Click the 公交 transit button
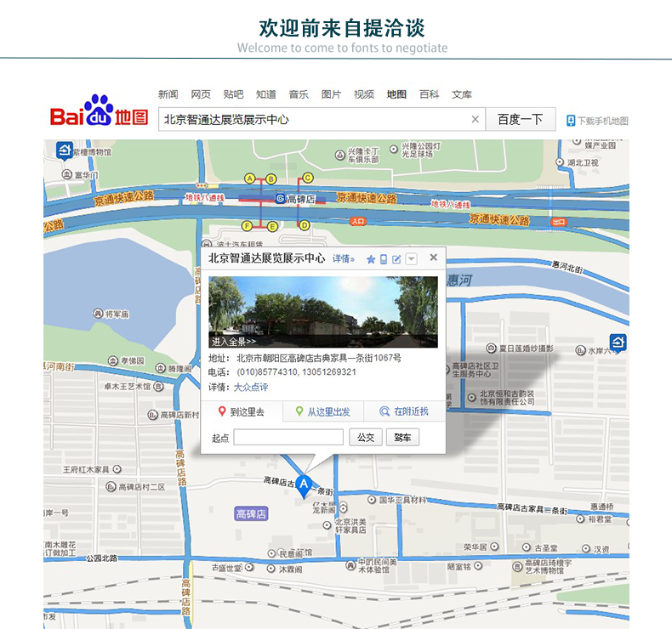Screen dimensions: 672x629 [x=366, y=437]
